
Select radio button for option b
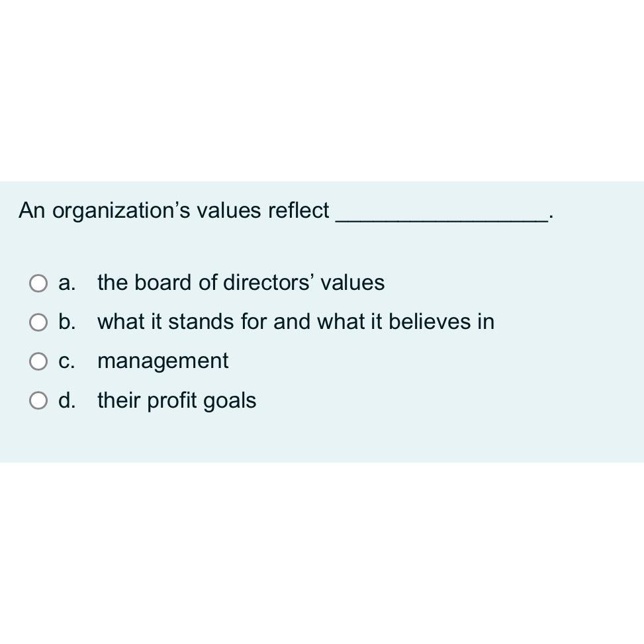coord(38,322)
